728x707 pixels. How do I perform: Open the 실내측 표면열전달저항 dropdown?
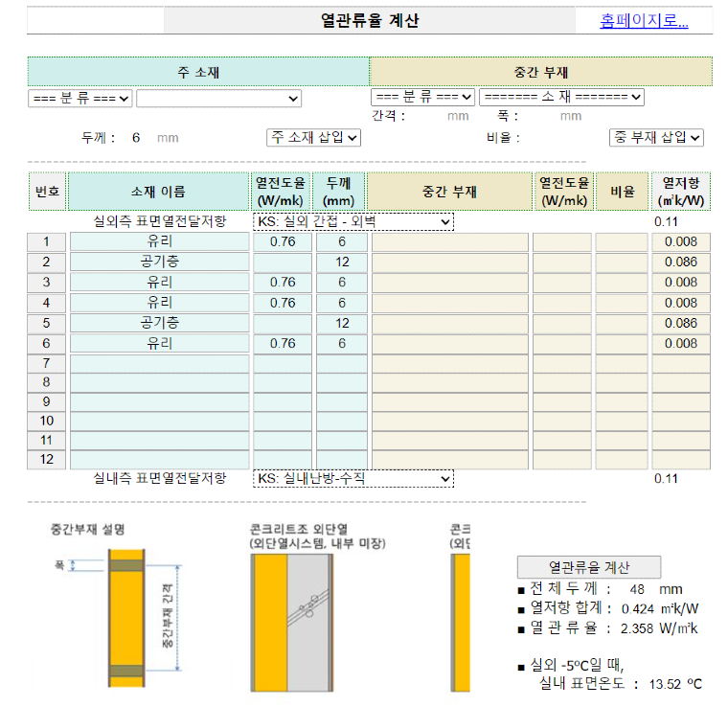[x=353, y=478]
